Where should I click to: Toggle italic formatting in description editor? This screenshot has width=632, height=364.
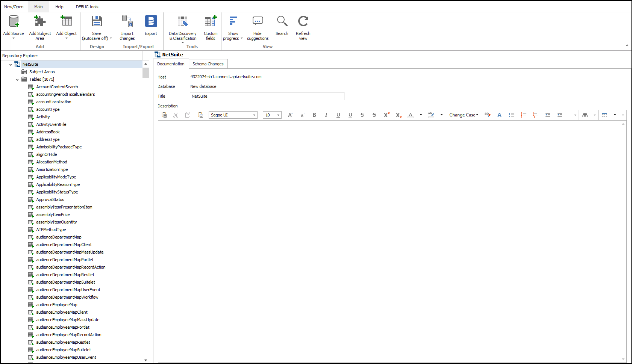pyautogui.click(x=326, y=115)
